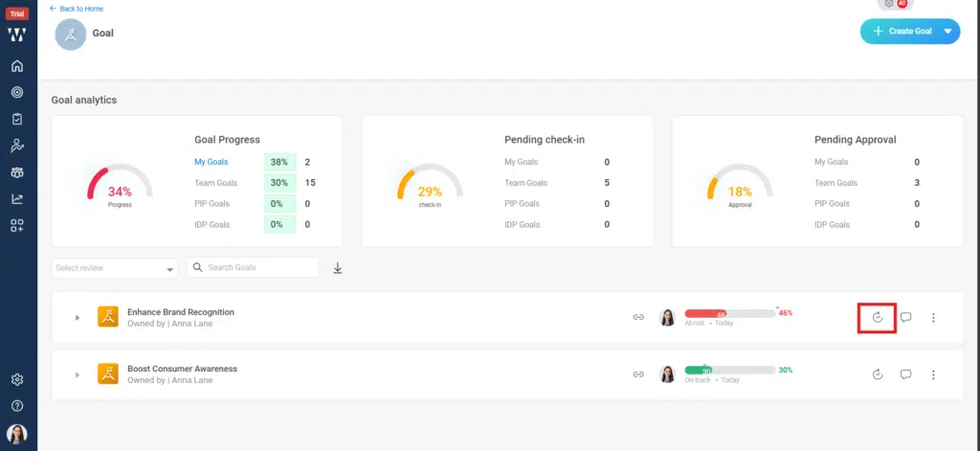The width and height of the screenshot is (980, 451).
Task: Open the Boost Consumer Awareness goal title
Action: pyautogui.click(x=183, y=369)
